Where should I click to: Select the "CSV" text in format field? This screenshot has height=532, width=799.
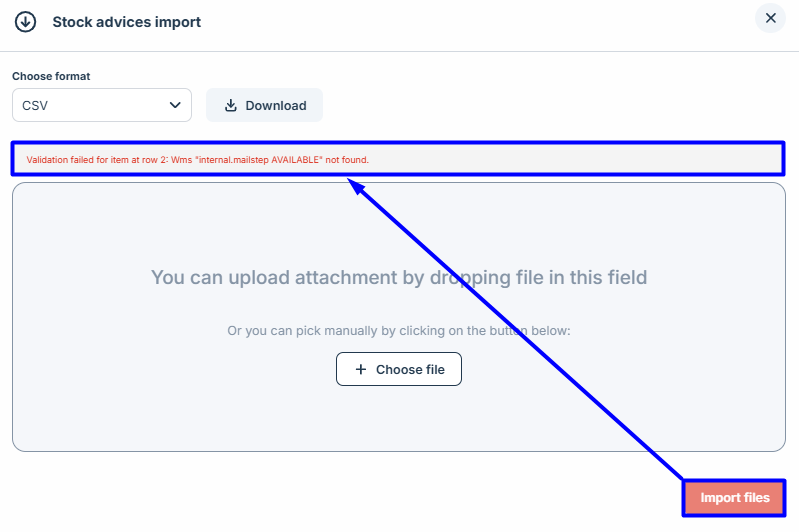(35, 105)
